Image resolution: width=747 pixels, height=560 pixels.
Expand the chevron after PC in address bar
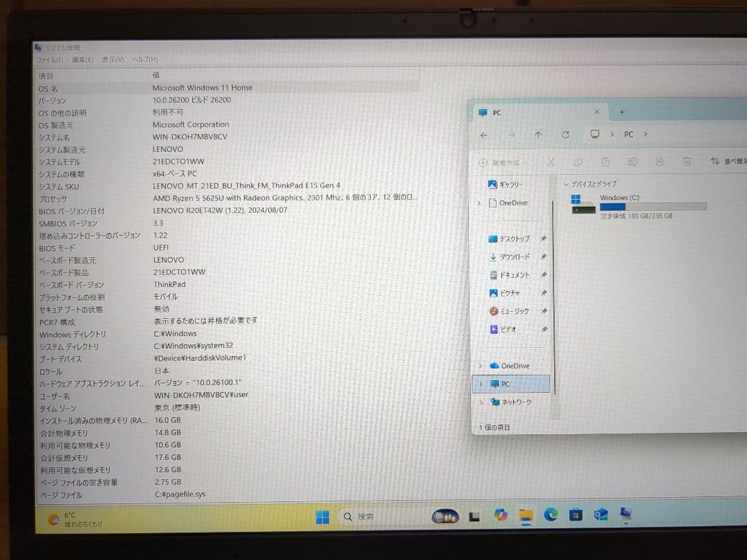(x=645, y=134)
